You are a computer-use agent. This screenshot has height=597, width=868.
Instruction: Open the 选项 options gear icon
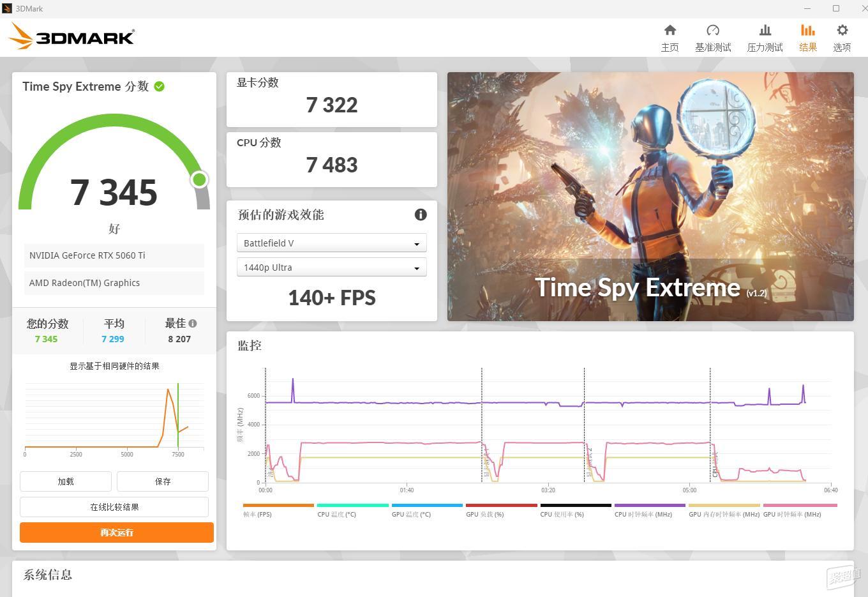coord(842,30)
